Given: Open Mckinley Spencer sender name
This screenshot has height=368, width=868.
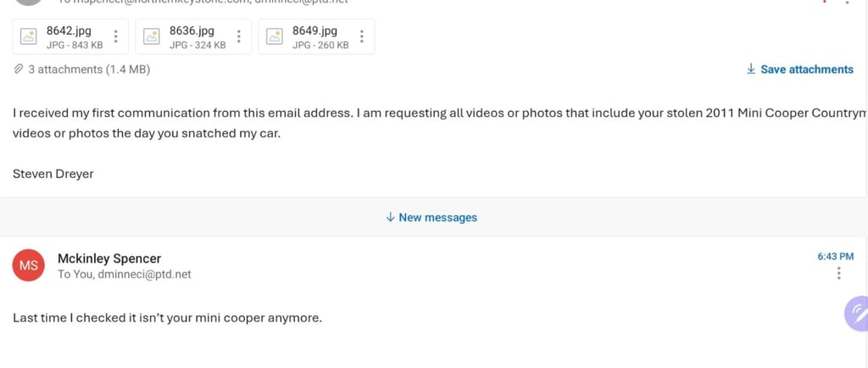Looking at the screenshot, I should pyautogui.click(x=109, y=259).
